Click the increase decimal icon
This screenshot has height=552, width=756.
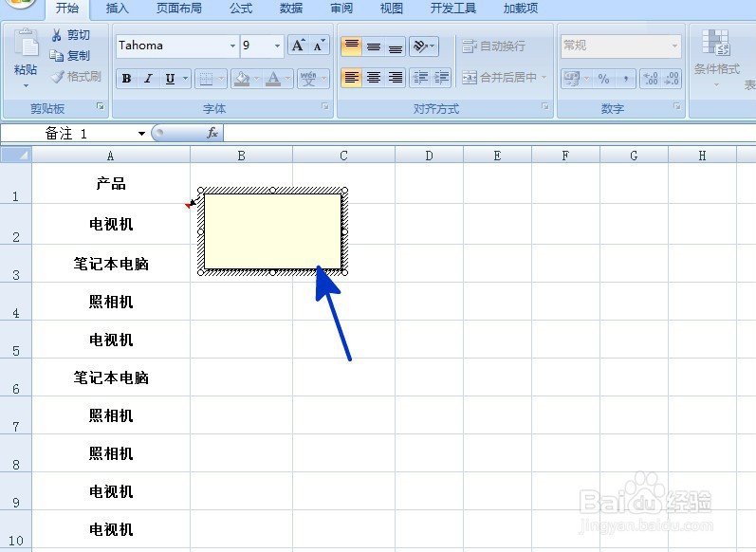651,78
